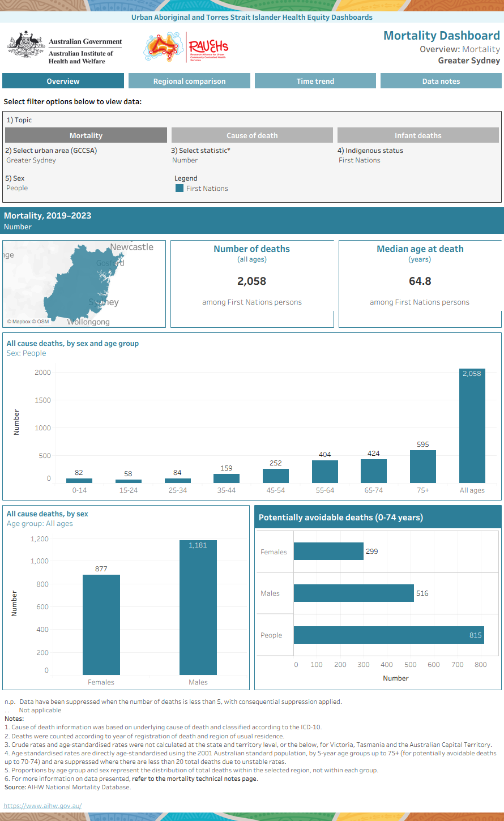Click the First Nations legend colour swatch
Image resolution: width=504 pixels, height=821 pixels.
coord(179,189)
